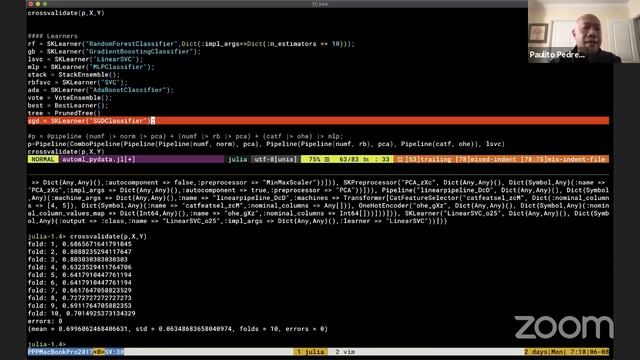Click the 'errors: 0' output line
Screen dimensions: 640x360
click(45, 321)
